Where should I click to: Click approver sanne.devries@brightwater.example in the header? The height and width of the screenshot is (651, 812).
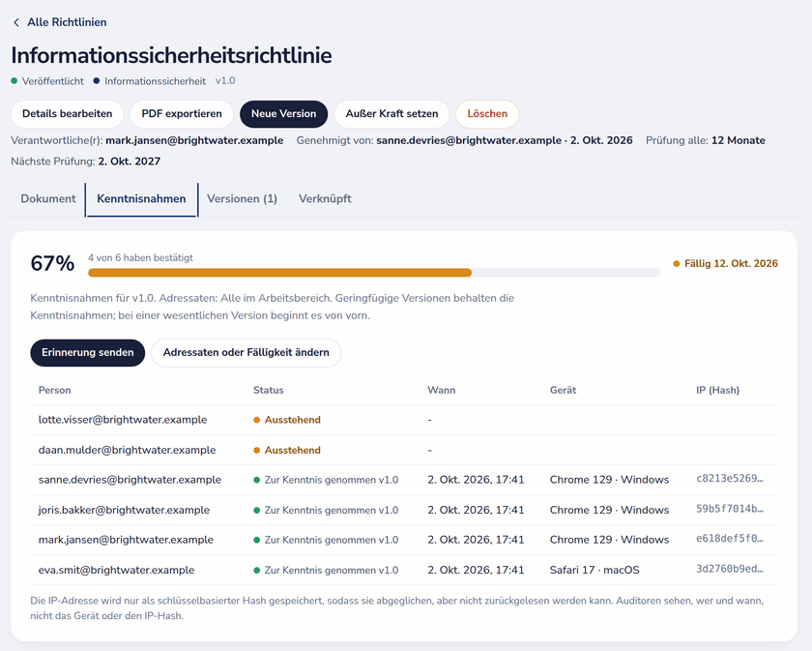coord(469,140)
